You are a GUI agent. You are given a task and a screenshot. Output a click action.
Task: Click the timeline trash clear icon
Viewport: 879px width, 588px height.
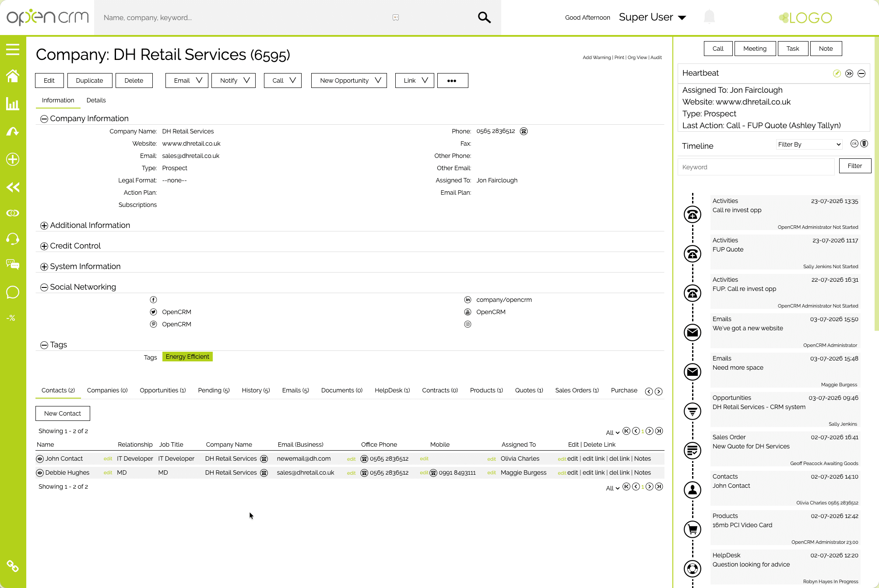(864, 143)
